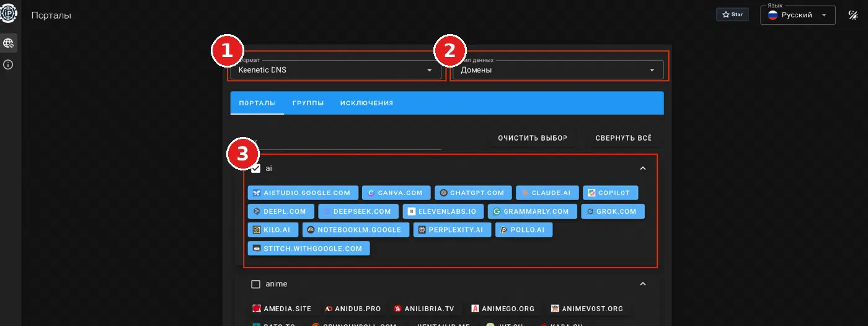
Task: Select the notebooklm.google chip
Action: click(356, 230)
